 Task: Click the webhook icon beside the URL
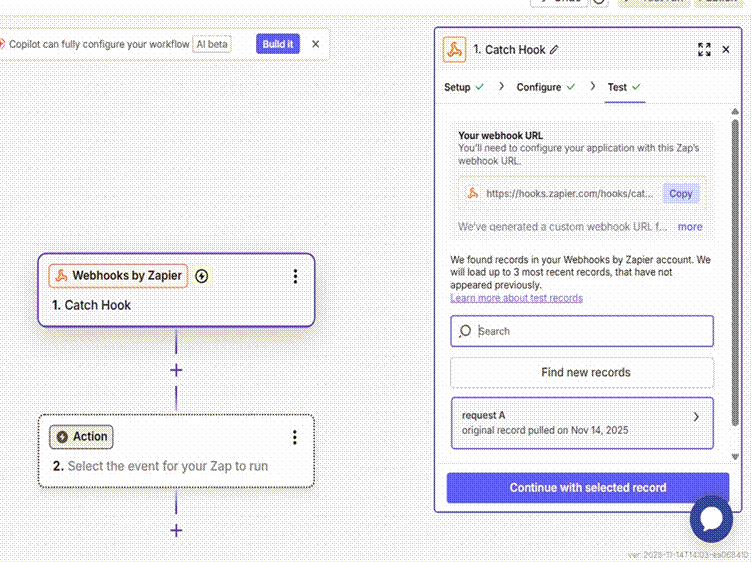coord(473,193)
